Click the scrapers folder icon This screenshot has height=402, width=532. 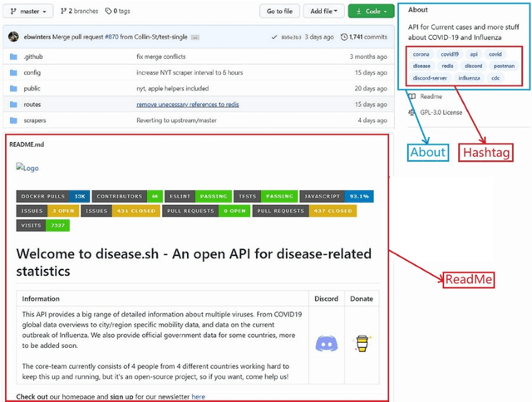pyautogui.click(x=13, y=120)
